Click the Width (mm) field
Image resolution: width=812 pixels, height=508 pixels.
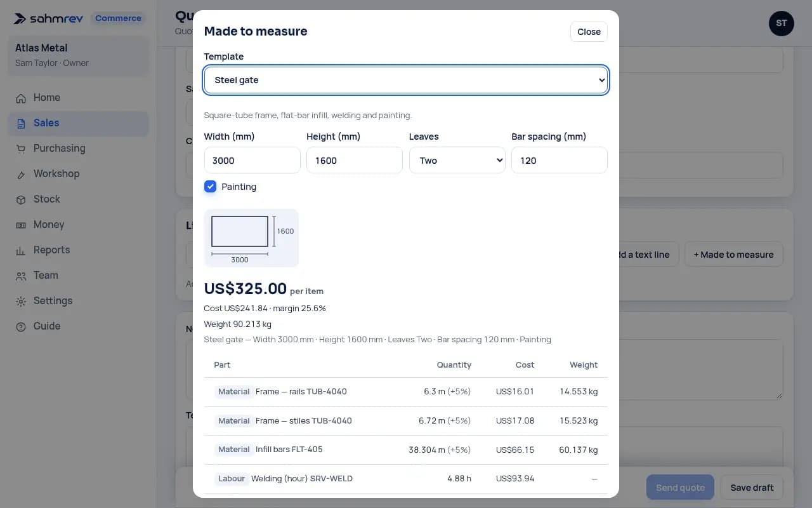point(252,160)
